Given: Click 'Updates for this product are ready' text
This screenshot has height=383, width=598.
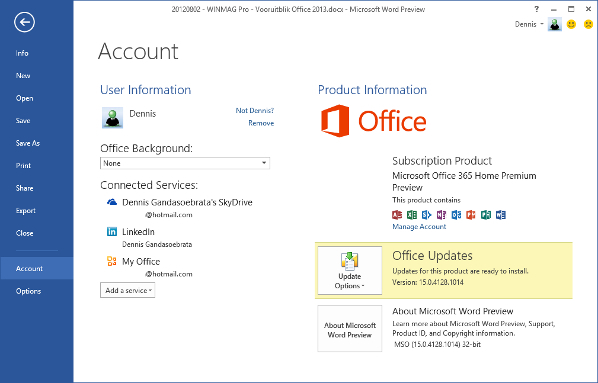Looking at the screenshot, I should tap(460, 271).
